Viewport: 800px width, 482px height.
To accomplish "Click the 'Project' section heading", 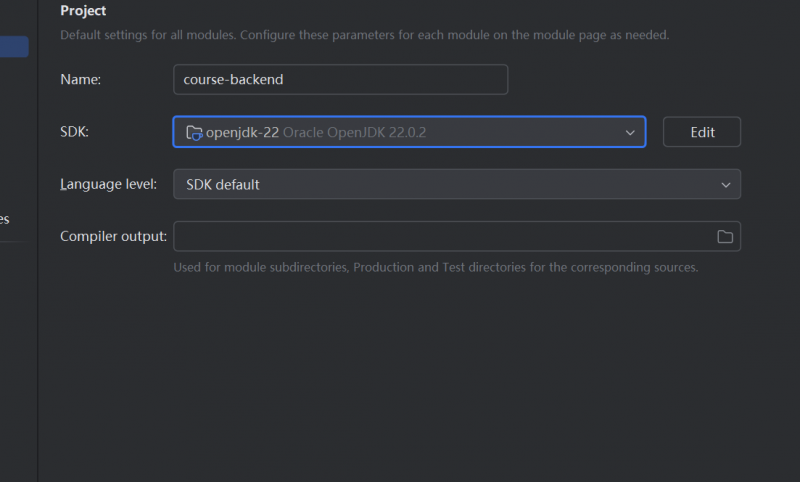I will click(x=83, y=11).
